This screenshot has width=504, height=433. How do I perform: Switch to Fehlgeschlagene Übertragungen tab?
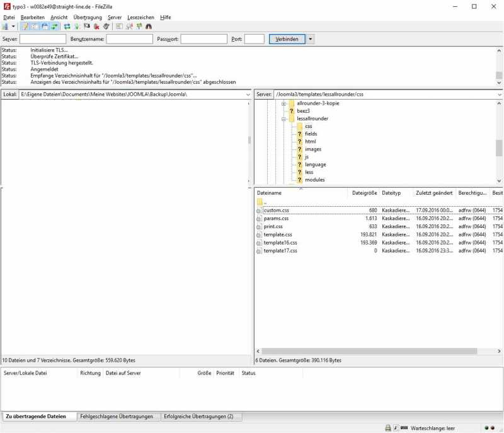tap(117, 417)
